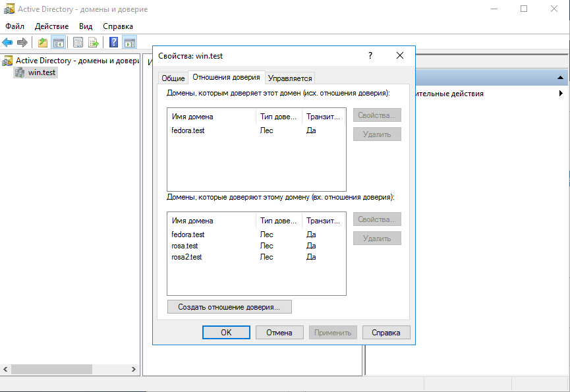Toggle the action pane toolbar icon

point(129,43)
